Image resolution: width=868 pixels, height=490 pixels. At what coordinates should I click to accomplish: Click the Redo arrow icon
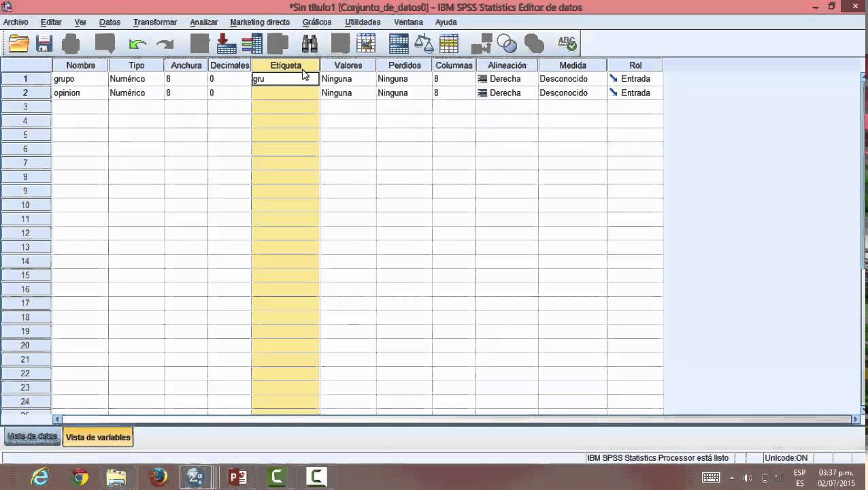click(165, 44)
